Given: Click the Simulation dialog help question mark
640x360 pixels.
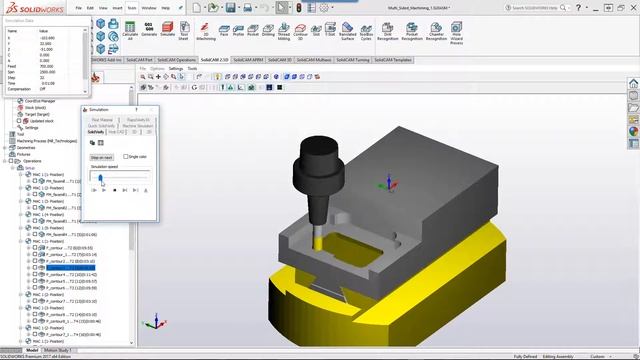Looking at the screenshot, I should pyautogui.click(x=136, y=109).
